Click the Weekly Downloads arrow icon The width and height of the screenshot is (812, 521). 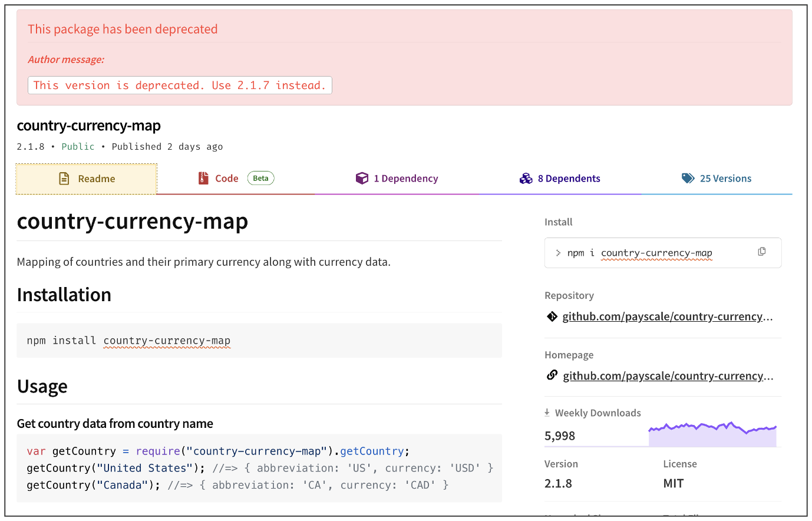547,413
